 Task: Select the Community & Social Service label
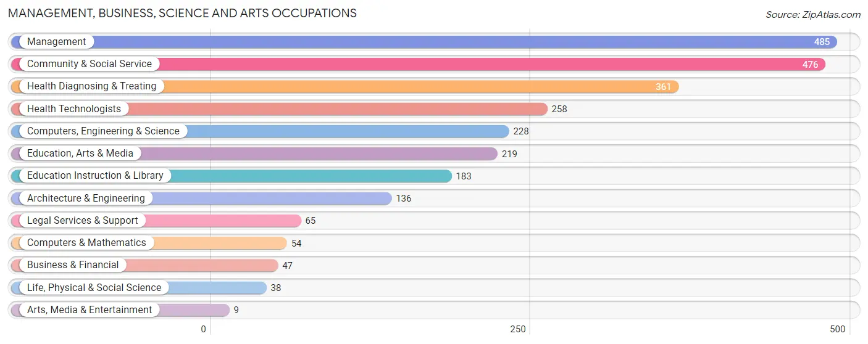[90, 64]
